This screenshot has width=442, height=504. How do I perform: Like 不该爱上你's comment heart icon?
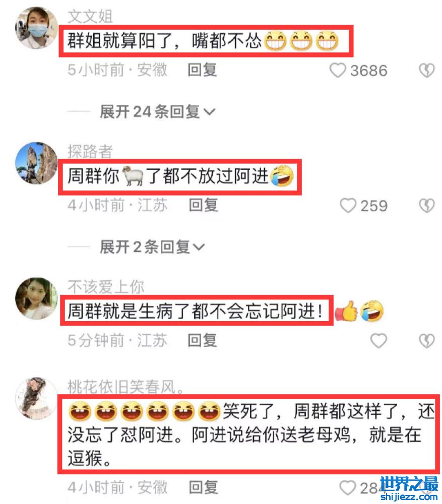coord(378,341)
